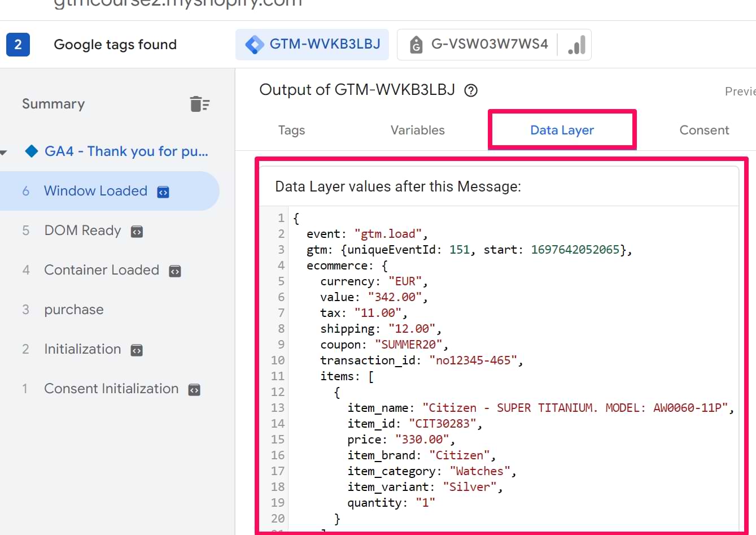Click the API icon beside DOM Ready
Viewport: 756px width, 535px height.
pyautogui.click(x=137, y=232)
